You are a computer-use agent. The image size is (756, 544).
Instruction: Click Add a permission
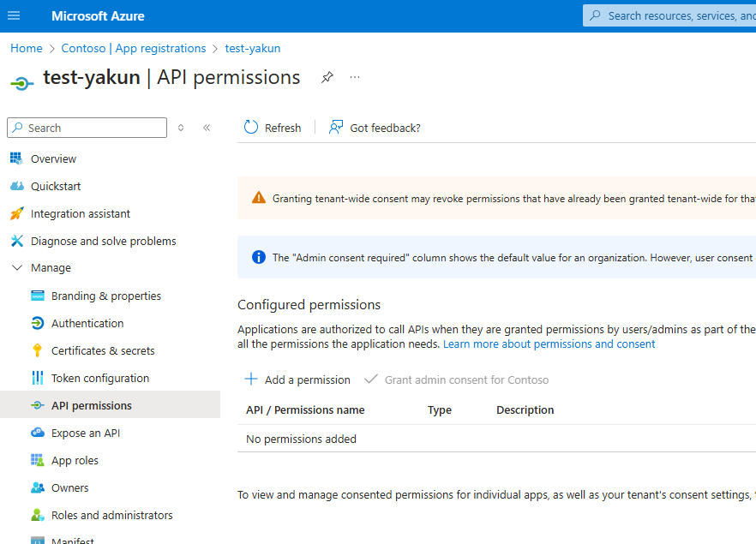[308, 380]
